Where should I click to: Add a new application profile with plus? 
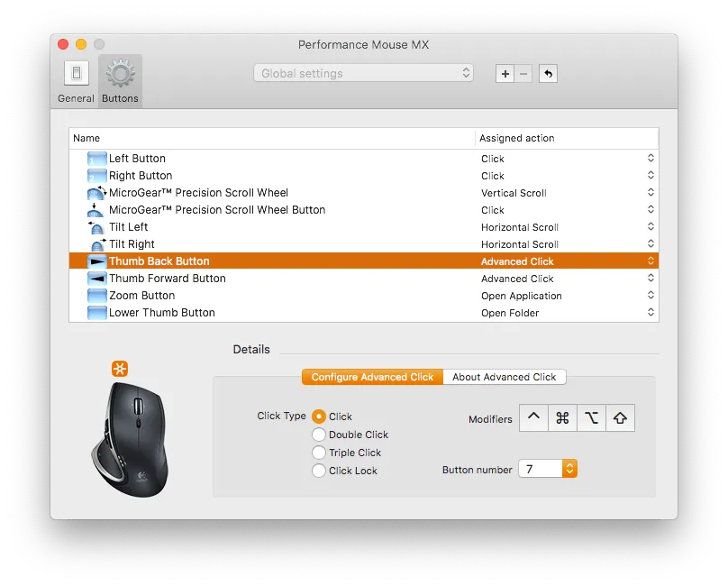click(x=505, y=73)
